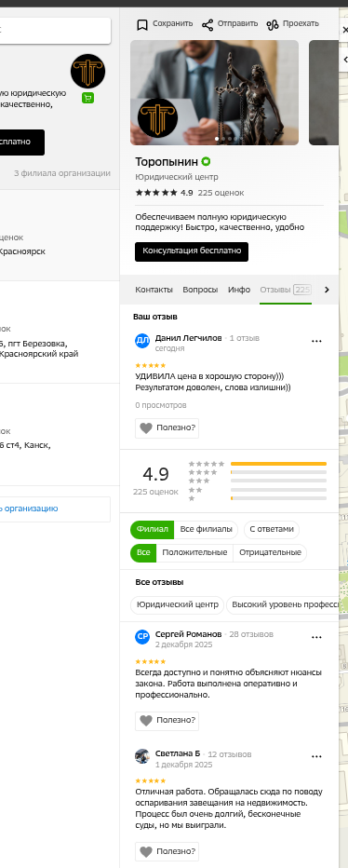This screenshot has height=868, width=348.
Task: Click the star rating row beside 4.9
Action: (x=157, y=193)
